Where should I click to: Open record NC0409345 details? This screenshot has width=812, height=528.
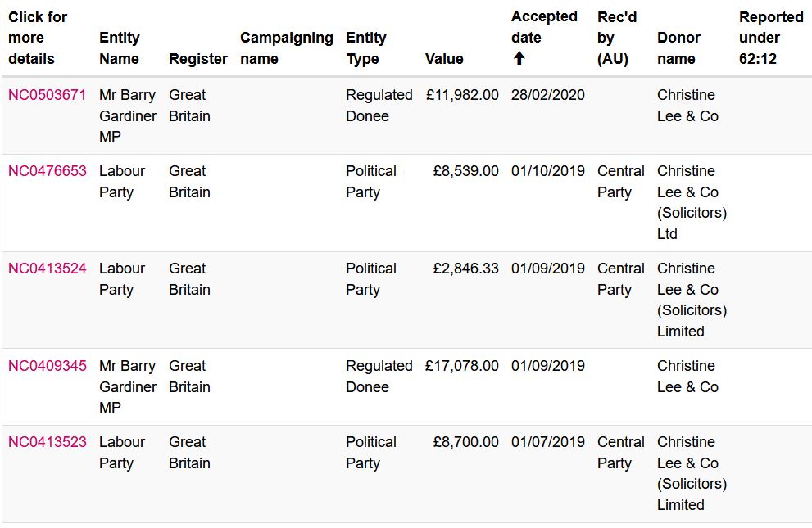coord(48,365)
